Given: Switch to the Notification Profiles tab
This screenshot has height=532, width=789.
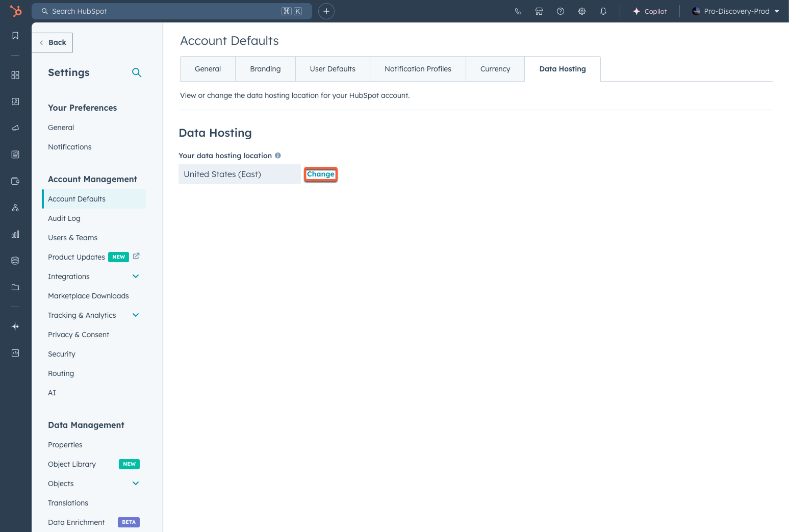Looking at the screenshot, I should point(418,68).
